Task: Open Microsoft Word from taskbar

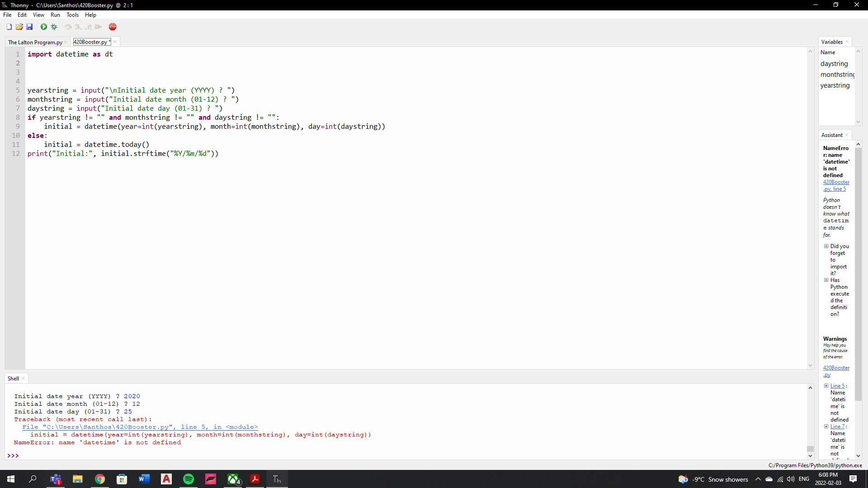Action: tap(144, 479)
